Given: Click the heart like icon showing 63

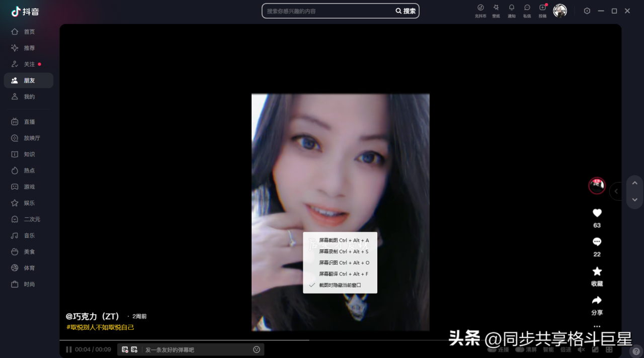Looking at the screenshot, I should point(597,213).
